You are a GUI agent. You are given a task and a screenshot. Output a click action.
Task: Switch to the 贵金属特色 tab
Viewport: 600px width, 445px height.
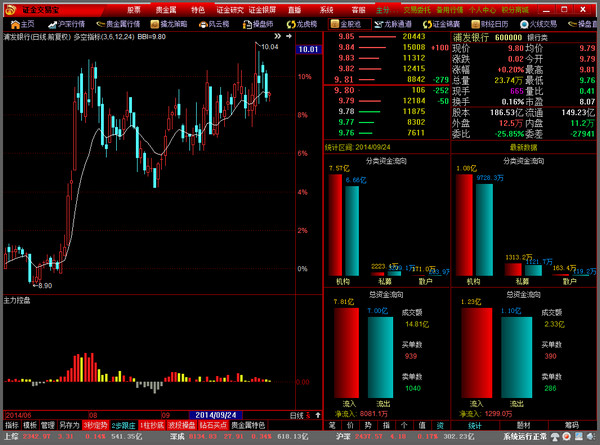pyautogui.click(x=248, y=425)
